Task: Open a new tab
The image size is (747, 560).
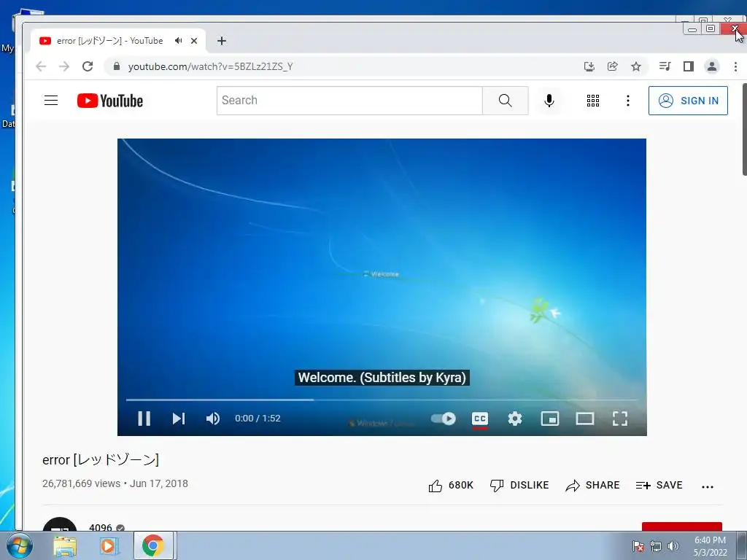Action: pyautogui.click(x=222, y=41)
